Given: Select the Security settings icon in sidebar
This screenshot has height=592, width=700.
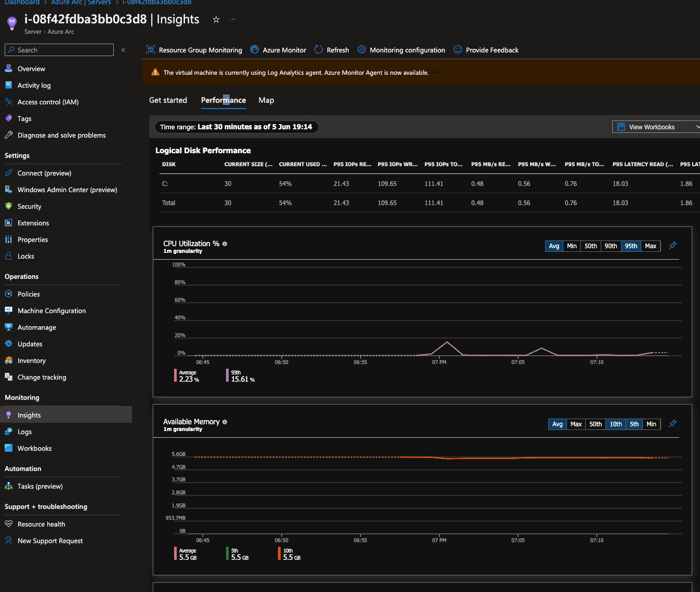Looking at the screenshot, I should (x=8, y=206).
